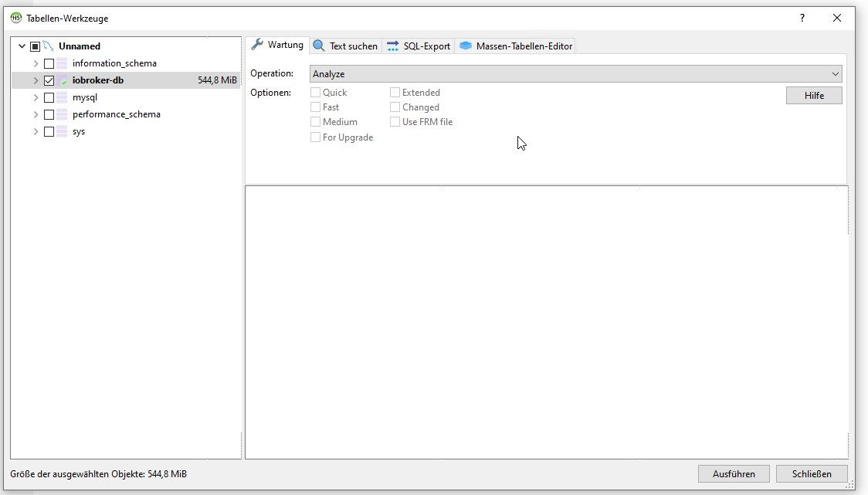
Task: Expand the iobroker-db node
Action: coord(36,81)
